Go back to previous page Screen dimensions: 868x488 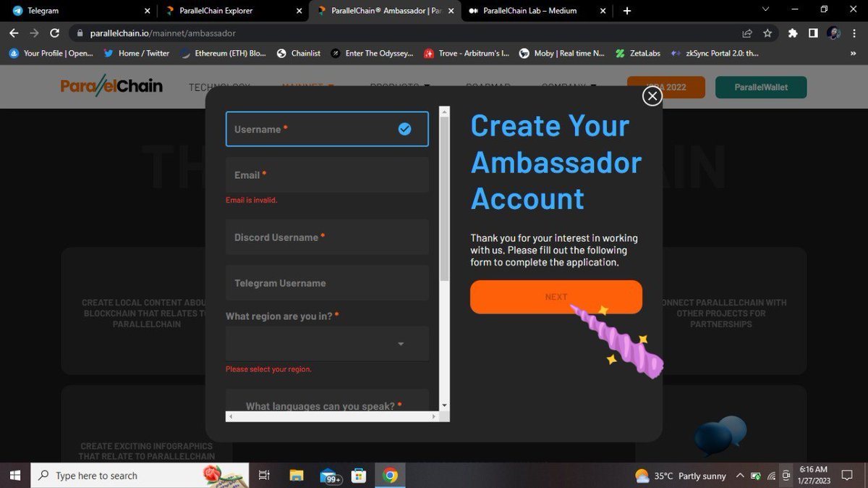pos(14,33)
